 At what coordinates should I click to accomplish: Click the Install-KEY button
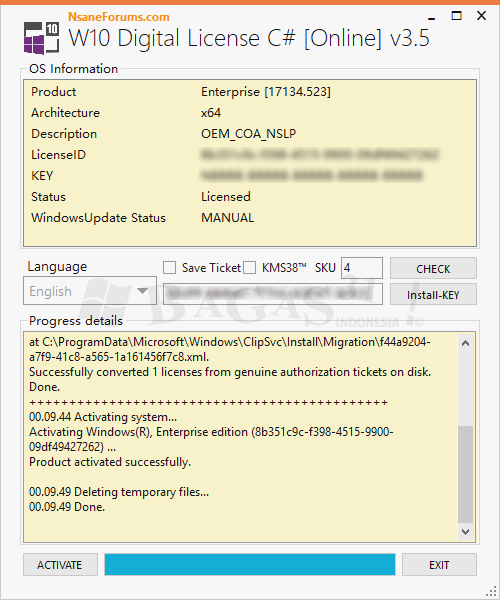[x=433, y=294]
